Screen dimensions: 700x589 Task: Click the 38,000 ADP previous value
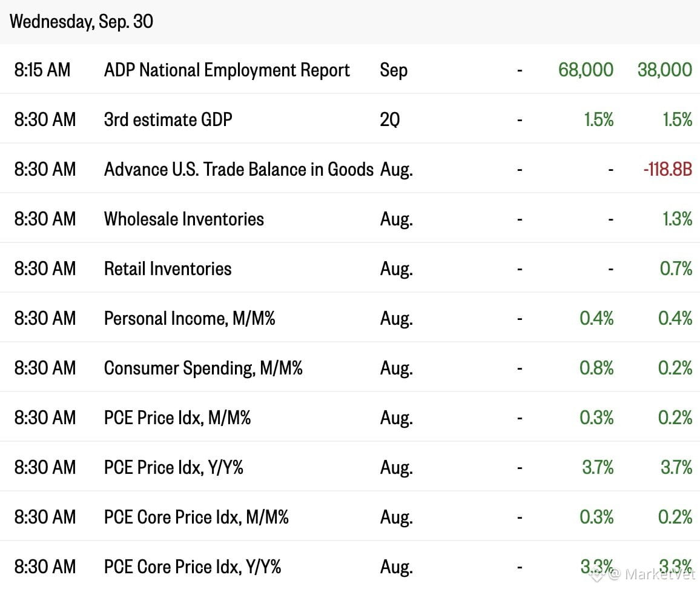tap(665, 70)
